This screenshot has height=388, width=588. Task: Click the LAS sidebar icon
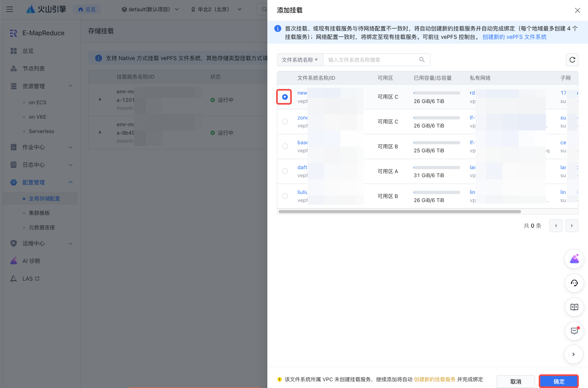pyautogui.click(x=14, y=279)
